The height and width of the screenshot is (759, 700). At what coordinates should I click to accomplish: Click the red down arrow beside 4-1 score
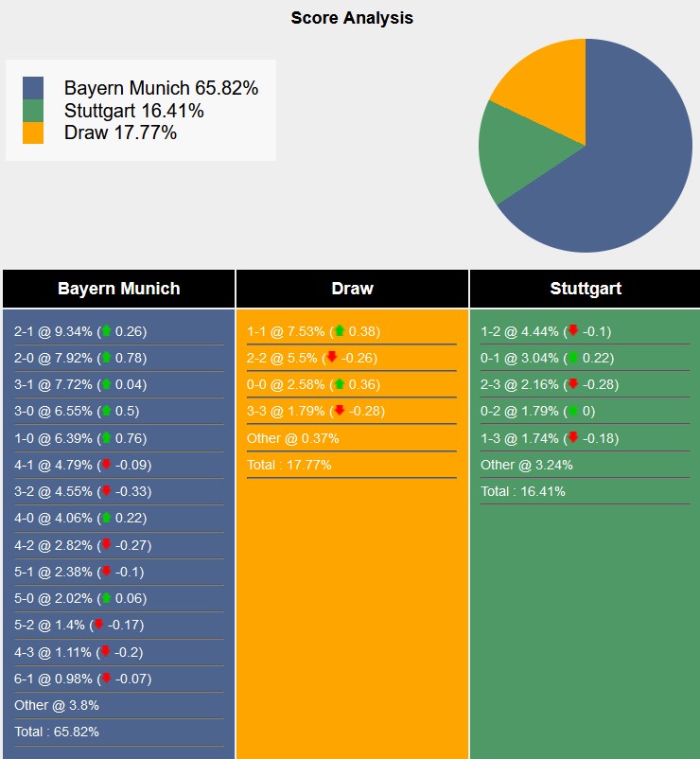click(x=106, y=465)
